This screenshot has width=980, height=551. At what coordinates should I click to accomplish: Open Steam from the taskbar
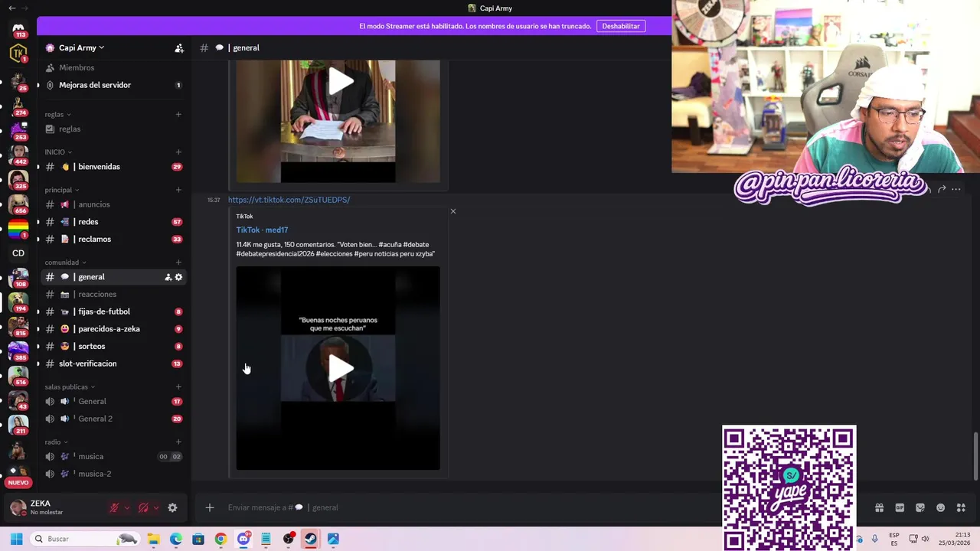(311, 539)
